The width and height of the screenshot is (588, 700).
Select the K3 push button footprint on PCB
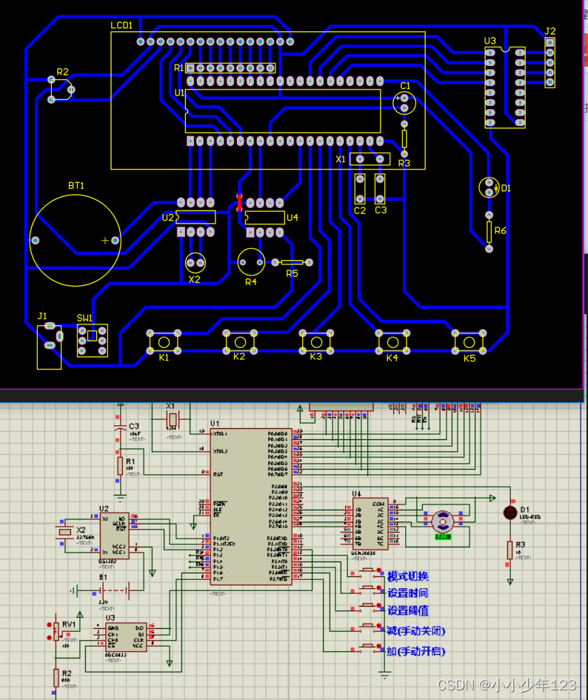pos(316,342)
